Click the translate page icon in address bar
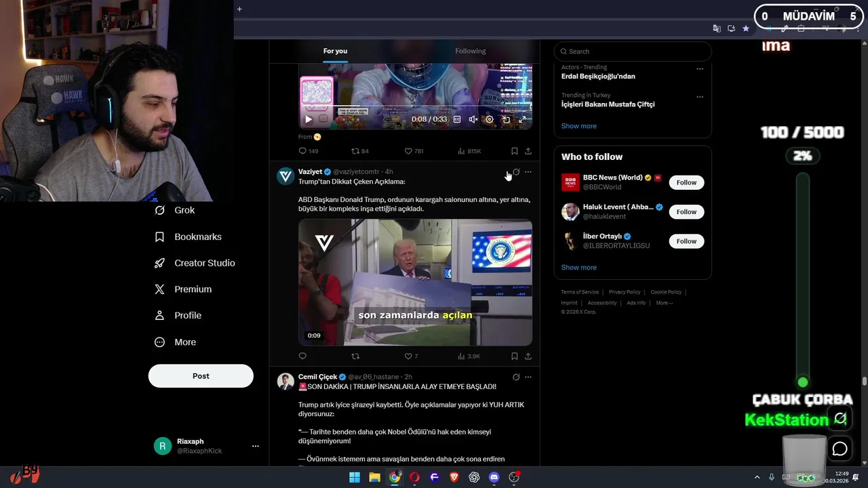This screenshot has height=488, width=868. pos(717,28)
